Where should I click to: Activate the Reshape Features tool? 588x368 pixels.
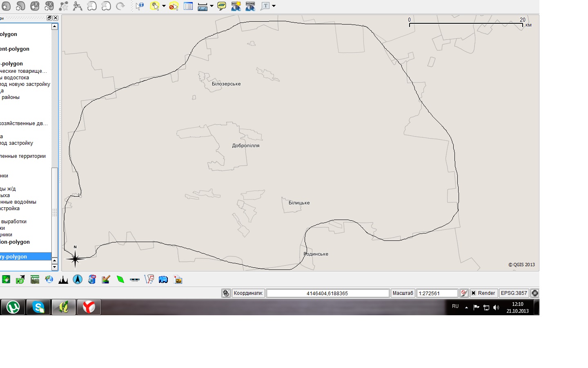[x=63, y=6]
